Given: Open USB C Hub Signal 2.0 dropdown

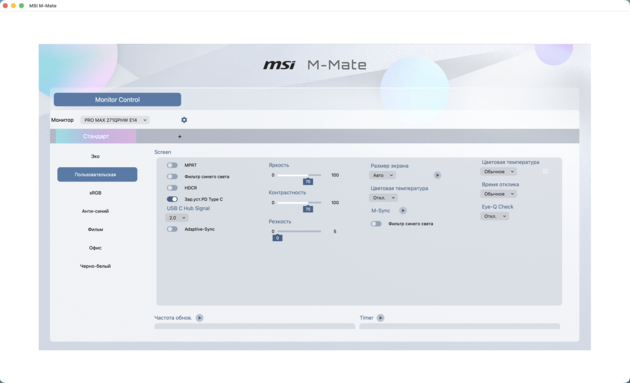Looking at the screenshot, I should click(x=176, y=218).
